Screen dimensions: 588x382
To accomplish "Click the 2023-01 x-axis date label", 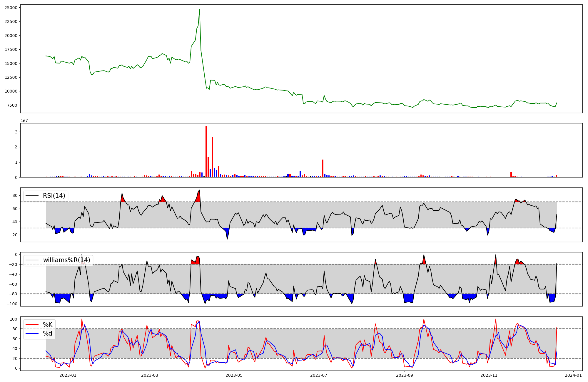I will tap(68, 375).
